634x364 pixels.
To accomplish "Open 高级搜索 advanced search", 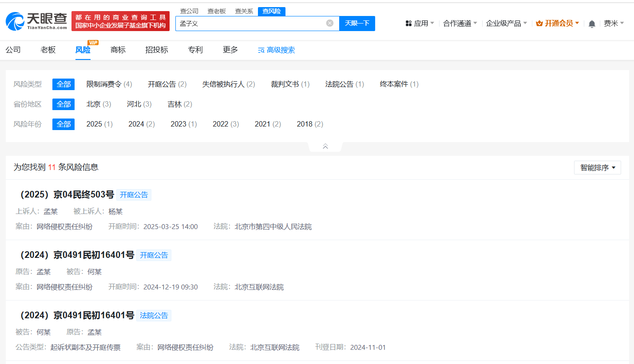I will click(x=276, y=50).
